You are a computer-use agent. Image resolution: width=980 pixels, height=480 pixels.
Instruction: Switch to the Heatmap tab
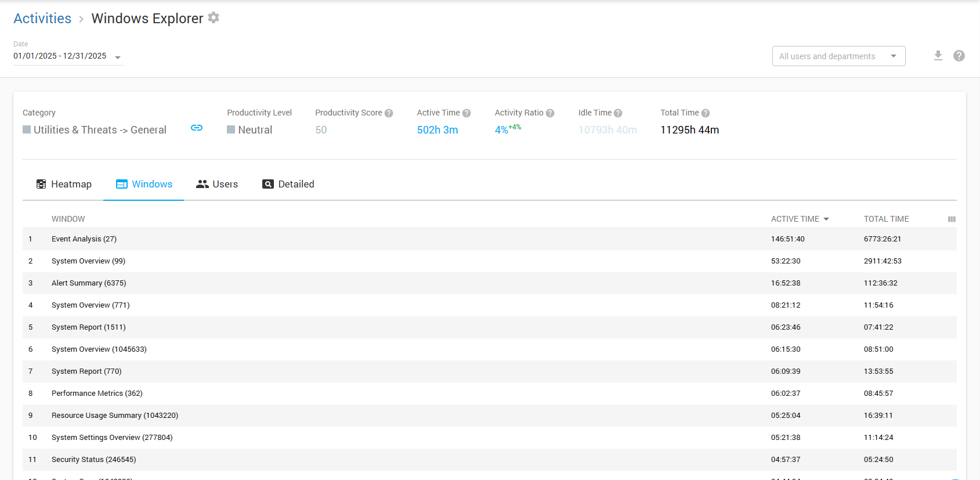64,184
